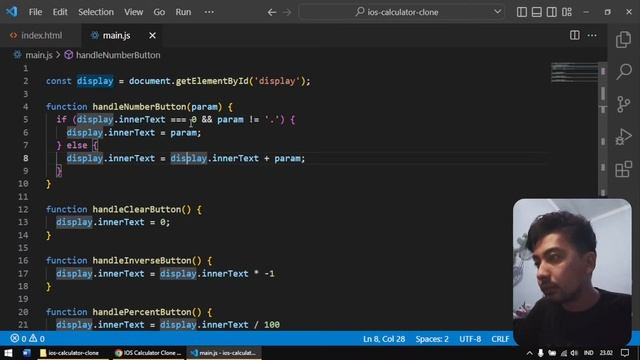Open the notification center icon

(x=625, y=353)
